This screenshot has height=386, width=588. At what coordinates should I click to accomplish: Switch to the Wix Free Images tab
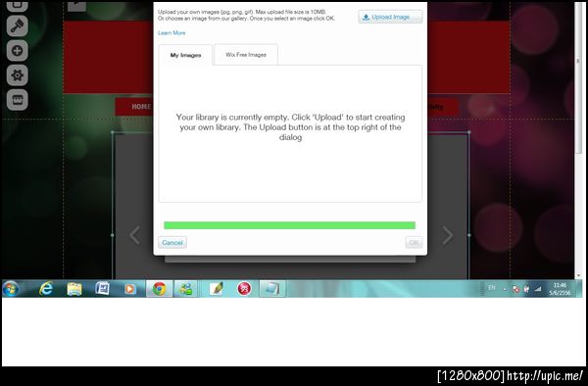click(x=246, y=55)
